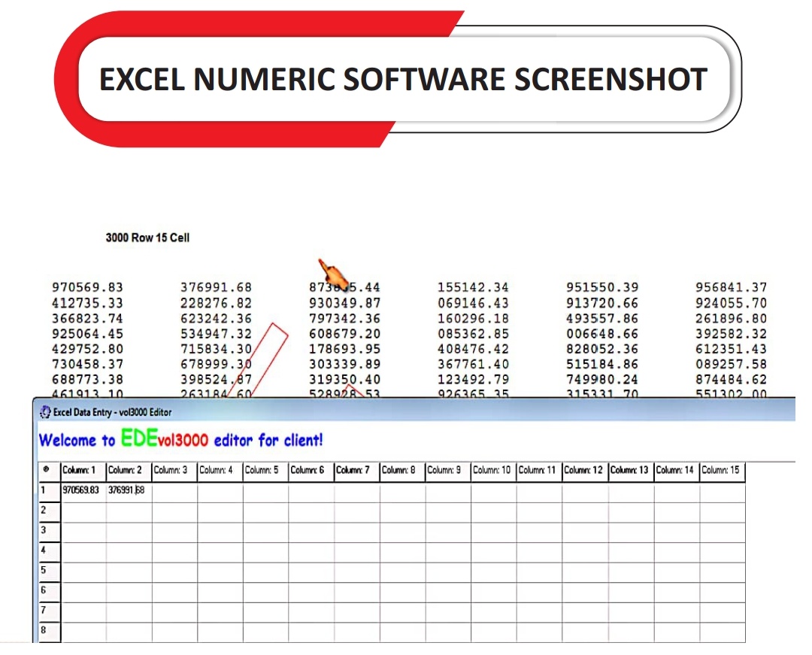This screenshot has height=655, width=812.
Task: Click the empty Column 1 cell in row 2
Action: tap(83, 511)
